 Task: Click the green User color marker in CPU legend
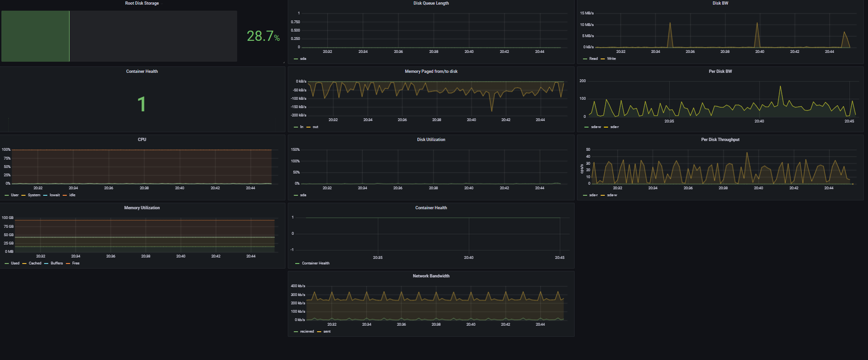tap(7, 195)
